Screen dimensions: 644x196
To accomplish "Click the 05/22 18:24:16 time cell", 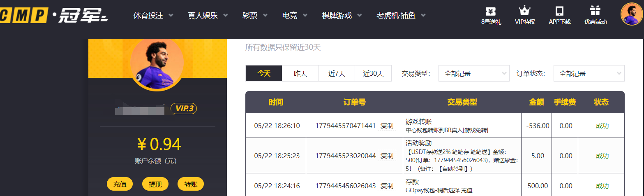I will pyautogui.click(x=276, y=186).
